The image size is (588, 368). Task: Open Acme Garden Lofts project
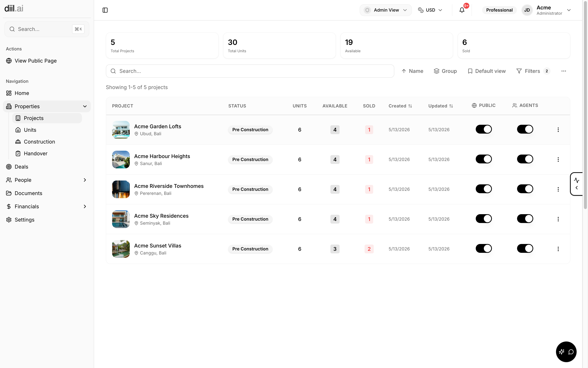157,126
